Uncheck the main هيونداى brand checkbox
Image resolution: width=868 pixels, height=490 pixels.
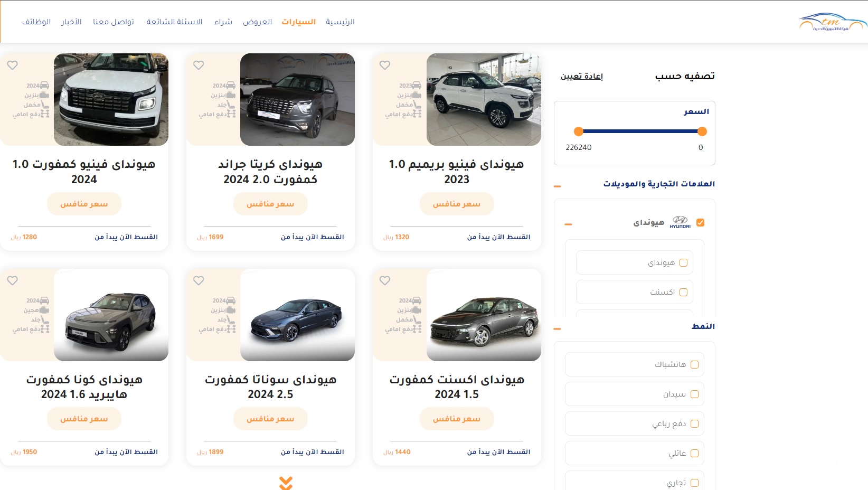coord(701,222)
